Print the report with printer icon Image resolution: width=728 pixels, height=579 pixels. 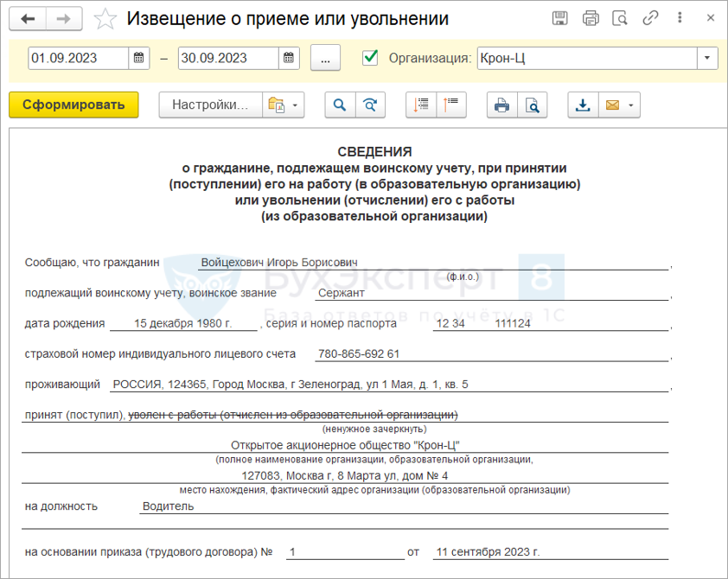502,105
